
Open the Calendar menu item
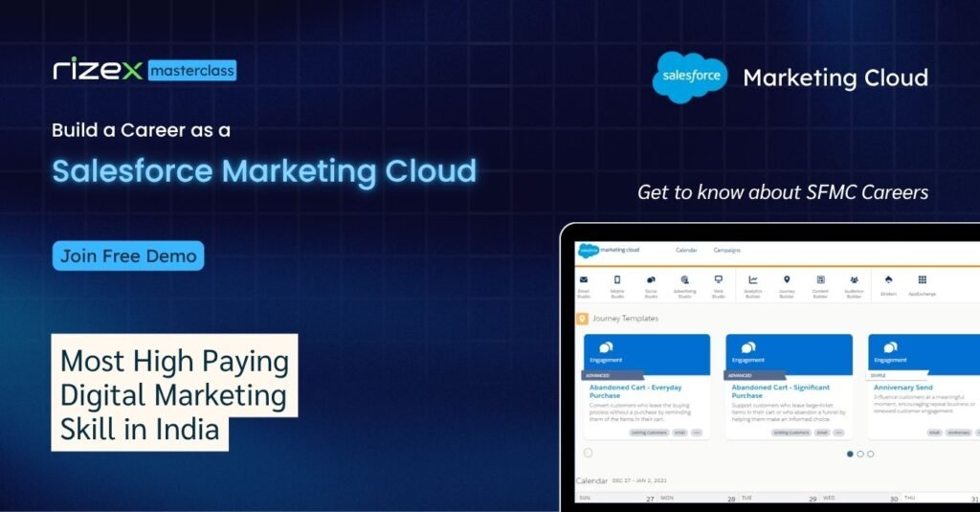(x=686, y=250)
